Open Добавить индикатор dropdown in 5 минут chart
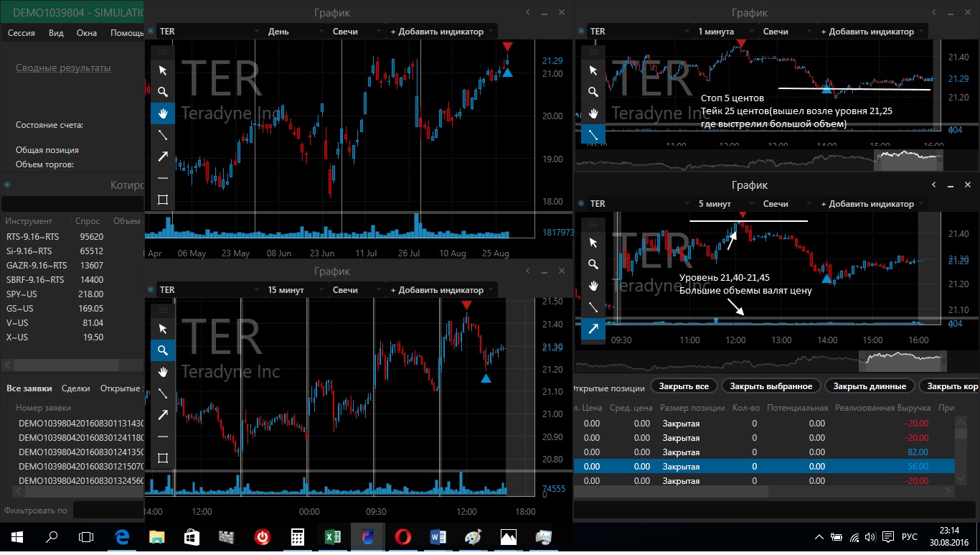The height and width of the screenshot is (555, 980). 872,204
